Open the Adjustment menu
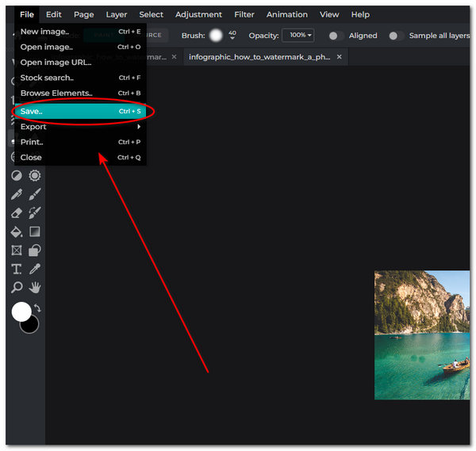 [x=198, y=14]
